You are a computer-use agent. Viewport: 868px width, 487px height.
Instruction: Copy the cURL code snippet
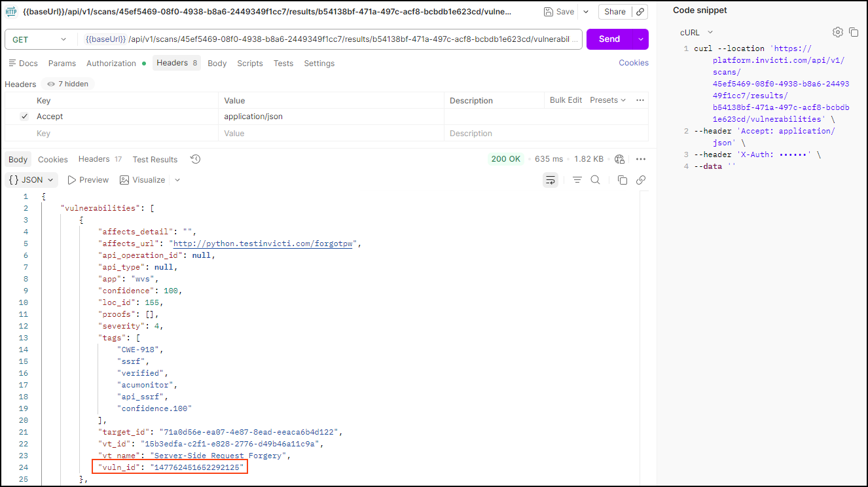click(853, 31)
